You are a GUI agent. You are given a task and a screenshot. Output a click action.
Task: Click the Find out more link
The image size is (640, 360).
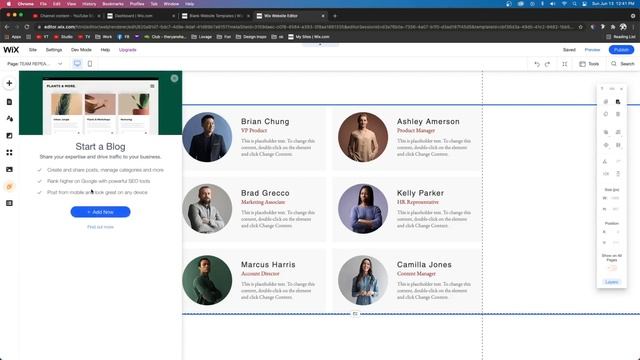point(100,227)
